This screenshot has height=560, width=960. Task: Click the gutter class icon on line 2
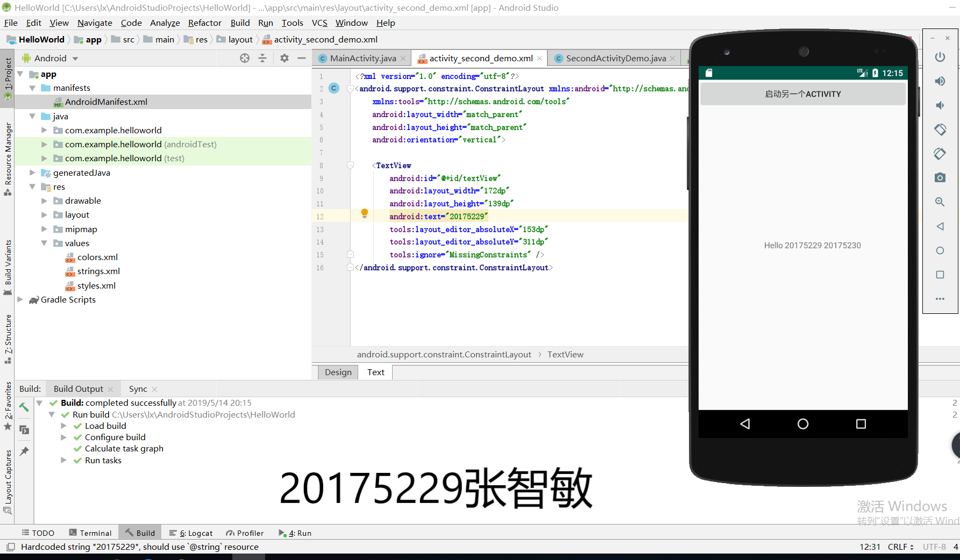[x=334, y=88]
